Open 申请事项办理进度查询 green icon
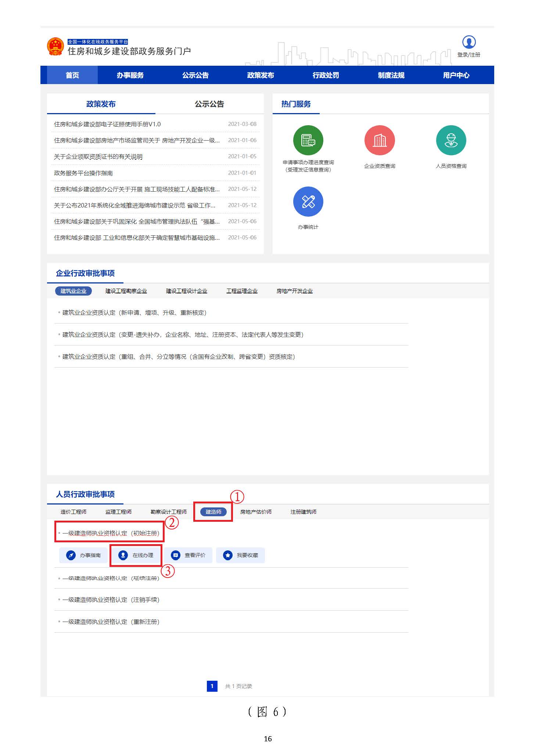This screenshot has width=535, height=756. click(308, 141)
